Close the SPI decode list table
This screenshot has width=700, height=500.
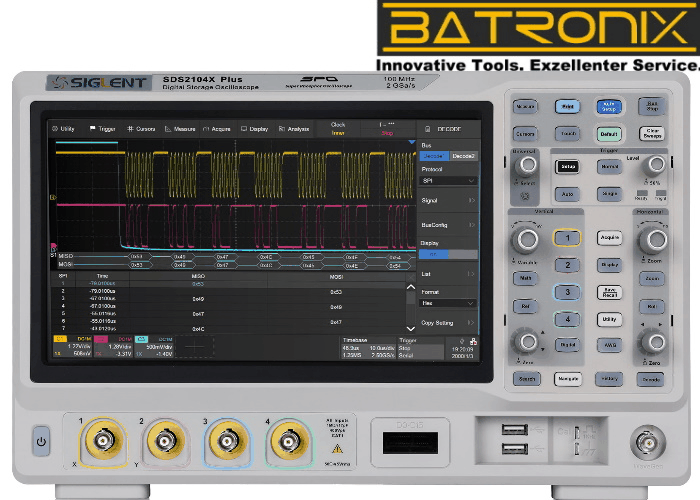[x=411, y=277]
